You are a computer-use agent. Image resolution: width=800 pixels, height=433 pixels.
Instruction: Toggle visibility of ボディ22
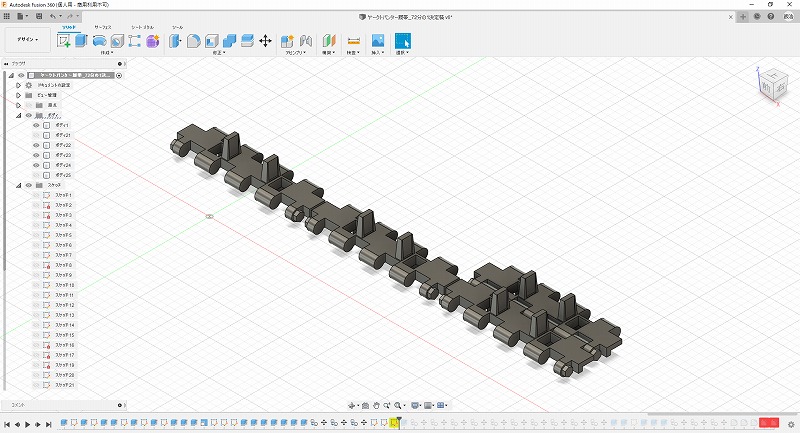(36, 145)
